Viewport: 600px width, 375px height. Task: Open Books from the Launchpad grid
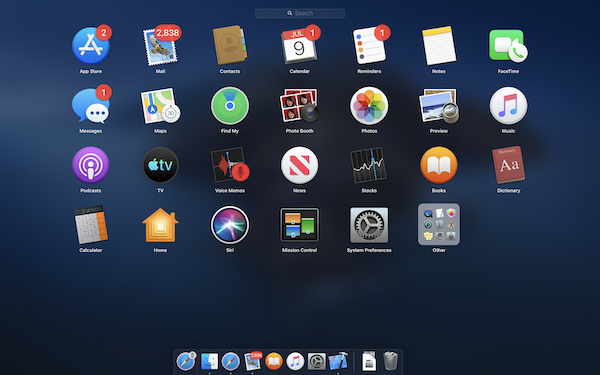439,165
